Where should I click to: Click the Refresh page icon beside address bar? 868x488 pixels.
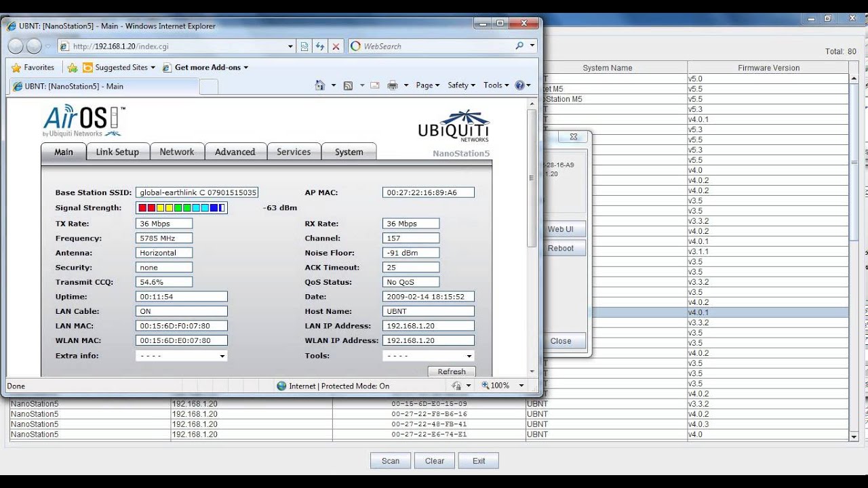click(x=320, y=47)
